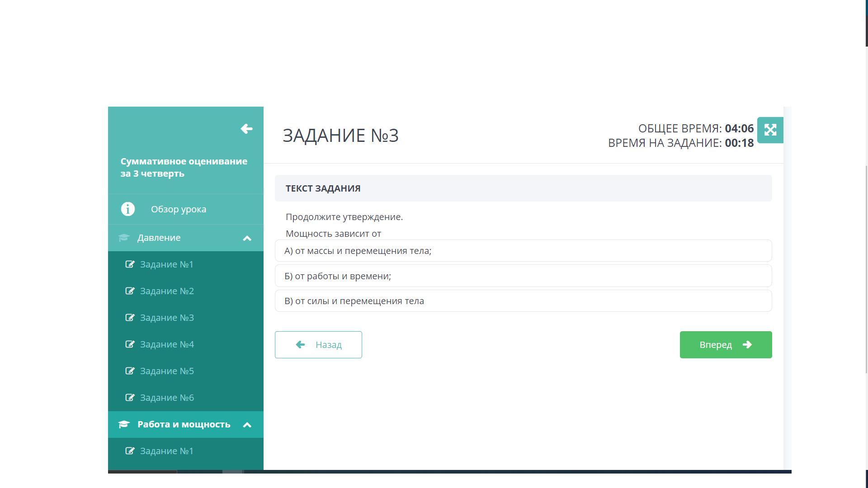
Task: Open Обзор урока in the sidebar
Action: [x=179, y=209]
